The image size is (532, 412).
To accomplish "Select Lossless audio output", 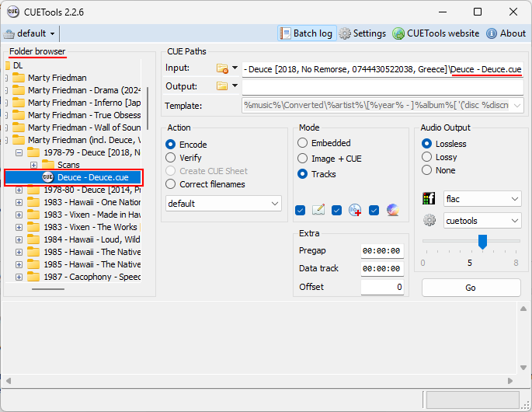I will pos(443,144).
